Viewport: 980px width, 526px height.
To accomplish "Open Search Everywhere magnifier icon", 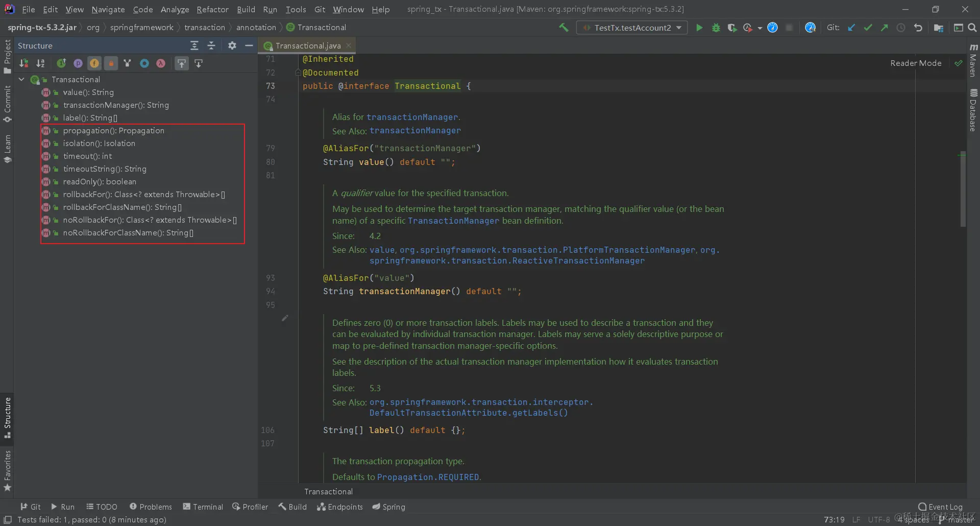I will 972,28.
